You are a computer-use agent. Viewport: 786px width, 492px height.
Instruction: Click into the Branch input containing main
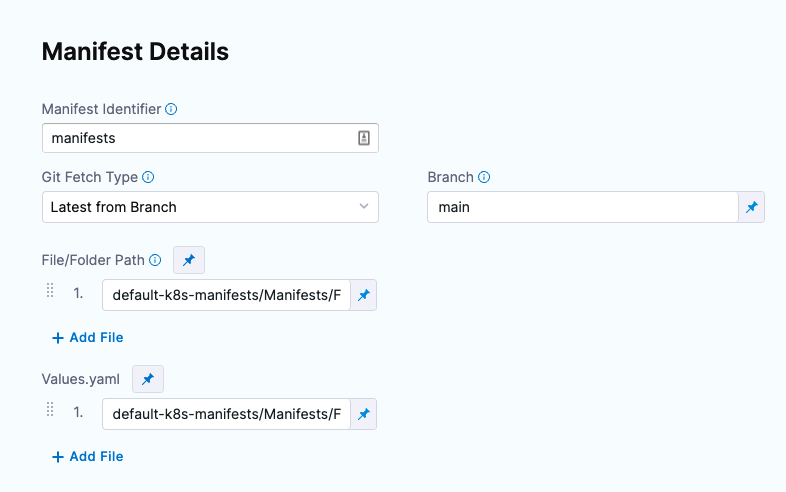(580, 208)
